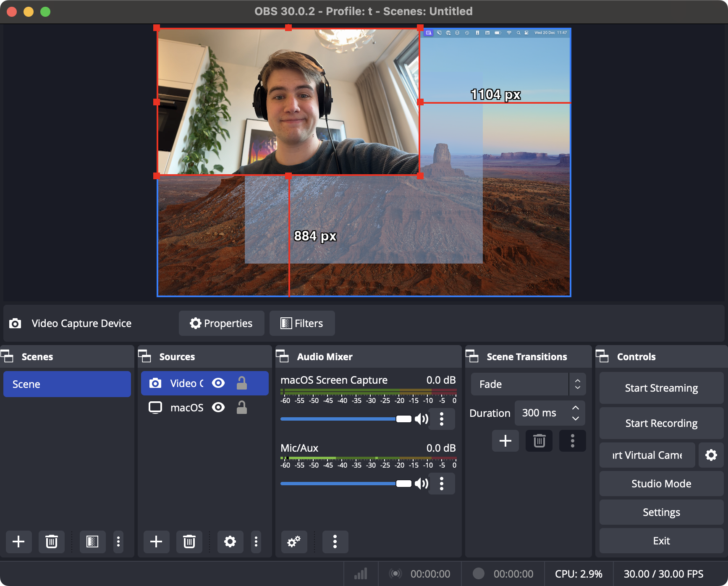Add a new source with the plus icon

click(156, 542)
